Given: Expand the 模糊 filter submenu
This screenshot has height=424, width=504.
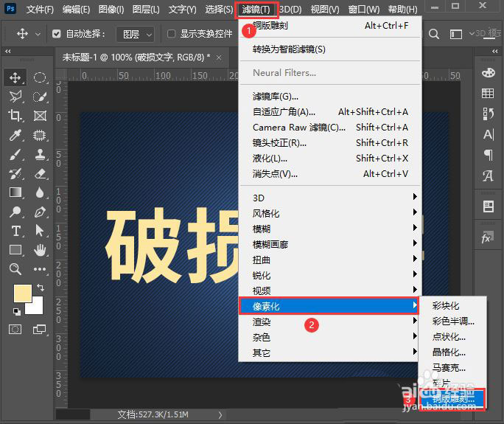Looking at the screenshot, I should click(x=330, y=228).
